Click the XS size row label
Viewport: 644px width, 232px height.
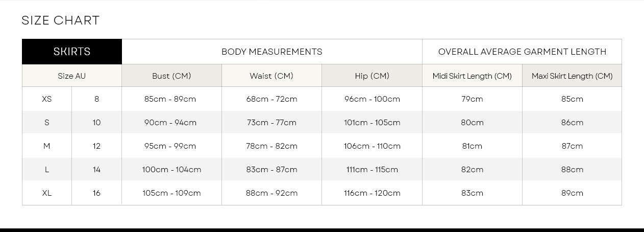pyautogui.click(x=46, y=99)
